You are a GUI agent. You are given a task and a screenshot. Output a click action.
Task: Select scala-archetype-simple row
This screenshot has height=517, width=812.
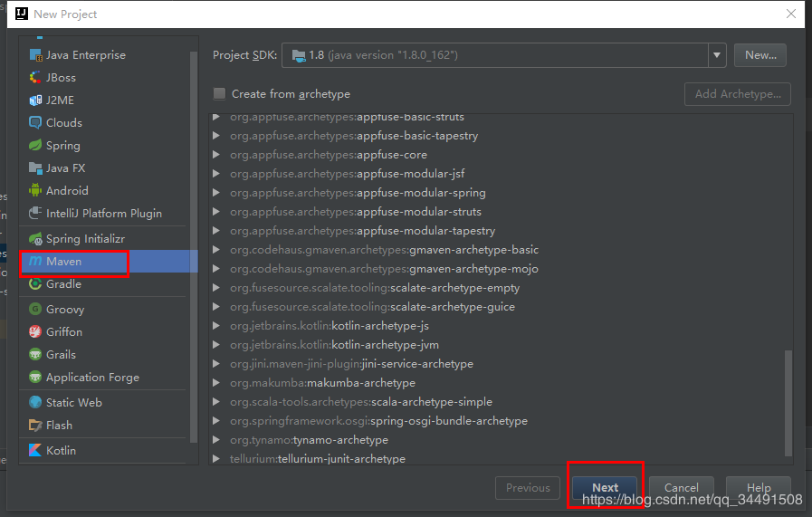click(501, 402)
